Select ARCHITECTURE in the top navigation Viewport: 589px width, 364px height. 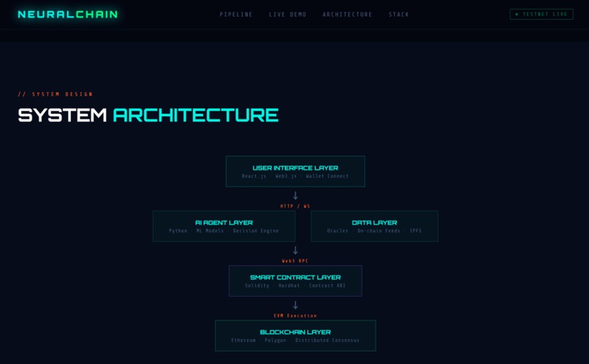(347, 15)
